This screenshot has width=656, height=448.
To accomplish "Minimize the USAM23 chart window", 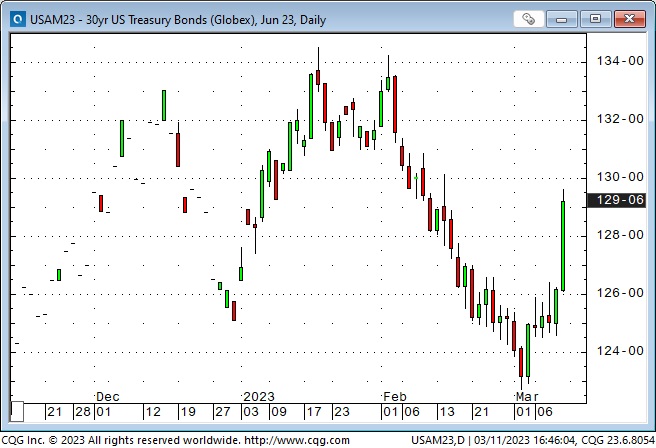I will click(561, 19).
